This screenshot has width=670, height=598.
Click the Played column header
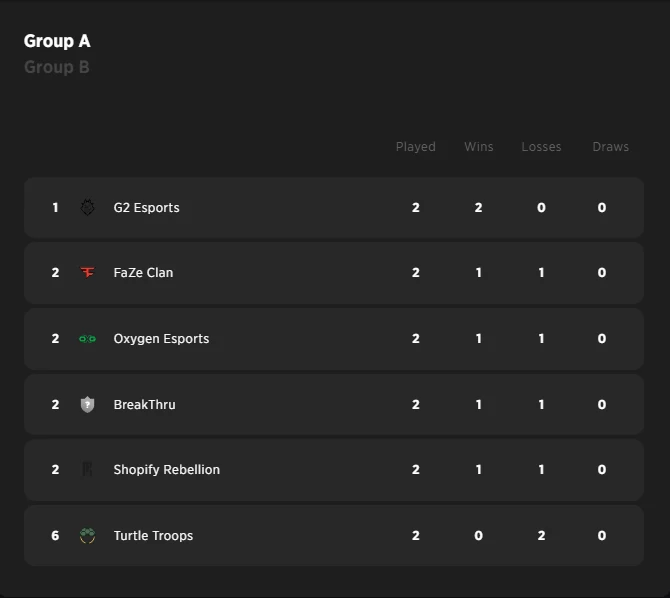pos(415,147)
